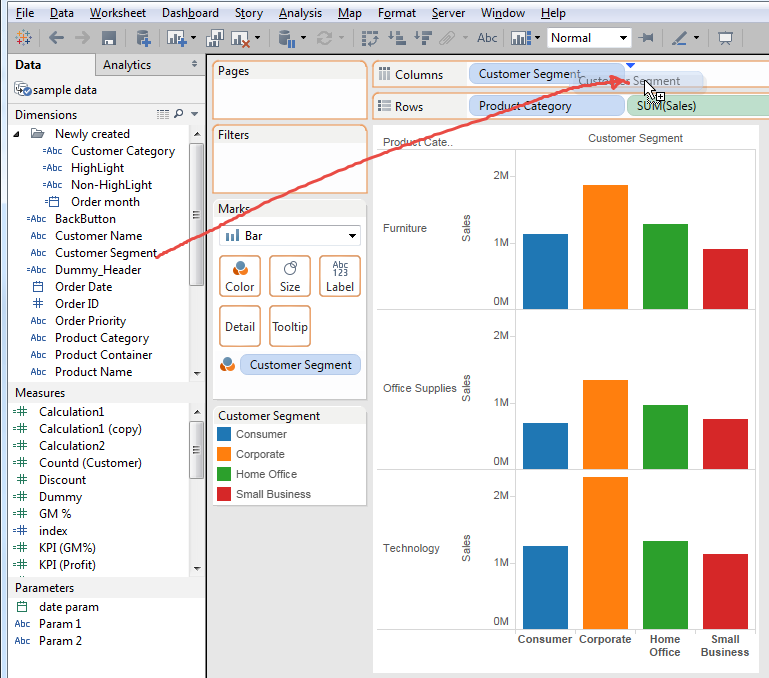This screenshot has width=769, height=678.
Task: Collapse the Newly created folder
Action: click(x=16, y=134)
